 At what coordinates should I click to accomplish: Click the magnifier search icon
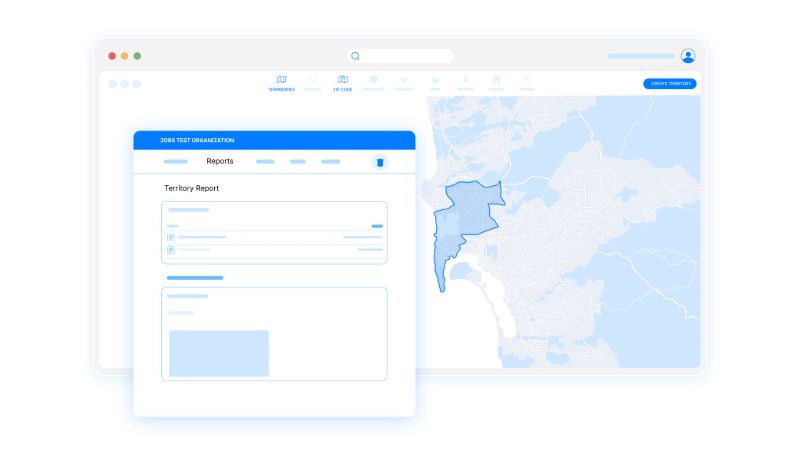[355, 56]
